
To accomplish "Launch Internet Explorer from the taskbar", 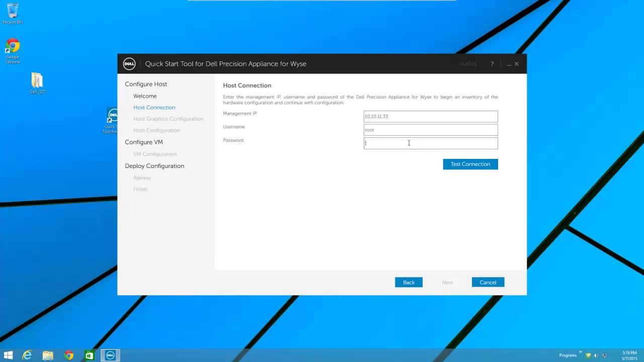I will coord(27,355).
